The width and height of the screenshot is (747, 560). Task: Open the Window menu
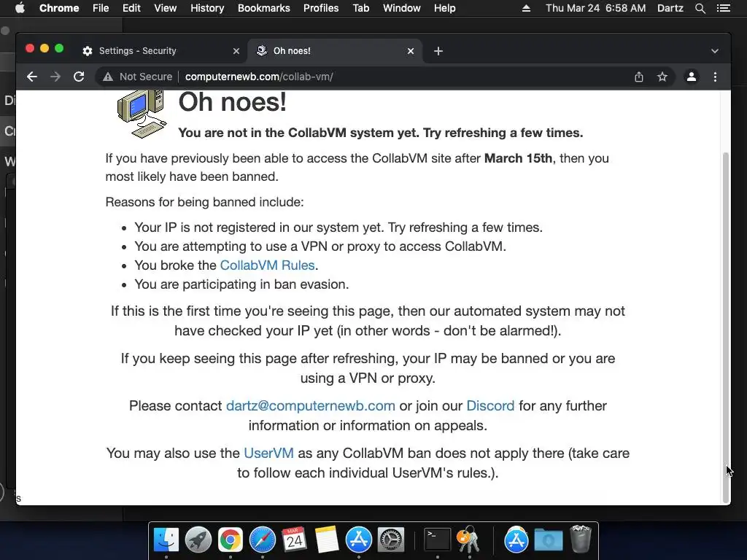[402, 8]
